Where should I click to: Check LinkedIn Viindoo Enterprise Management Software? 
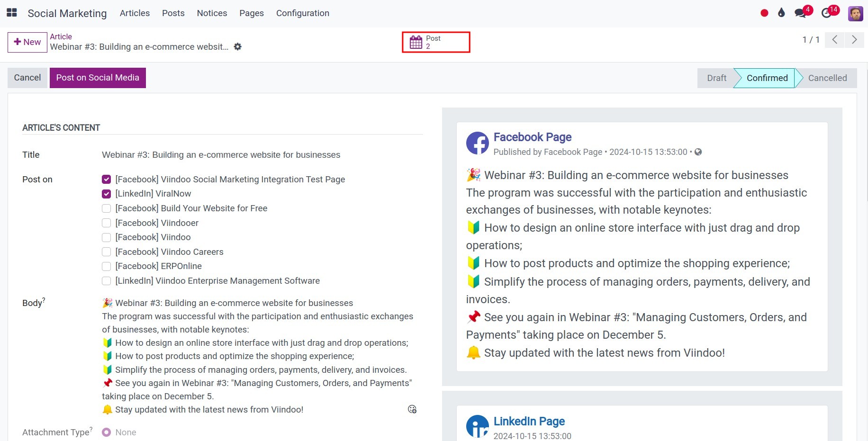point(107,281)
